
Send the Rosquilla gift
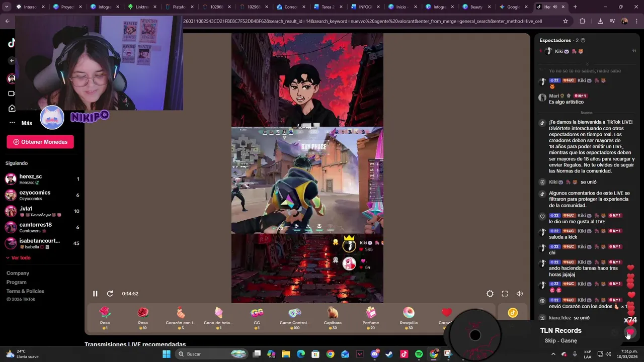tap(409, 318)
